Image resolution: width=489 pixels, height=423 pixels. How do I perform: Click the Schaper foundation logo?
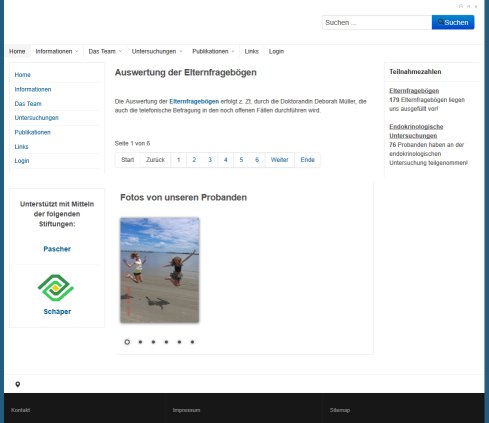tap(56, 288)
